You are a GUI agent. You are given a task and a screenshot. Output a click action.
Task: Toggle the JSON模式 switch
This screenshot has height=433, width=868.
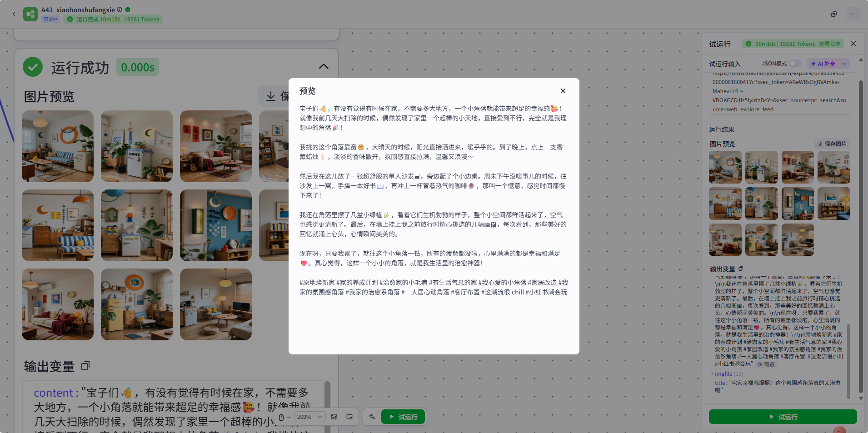(795, 64)
